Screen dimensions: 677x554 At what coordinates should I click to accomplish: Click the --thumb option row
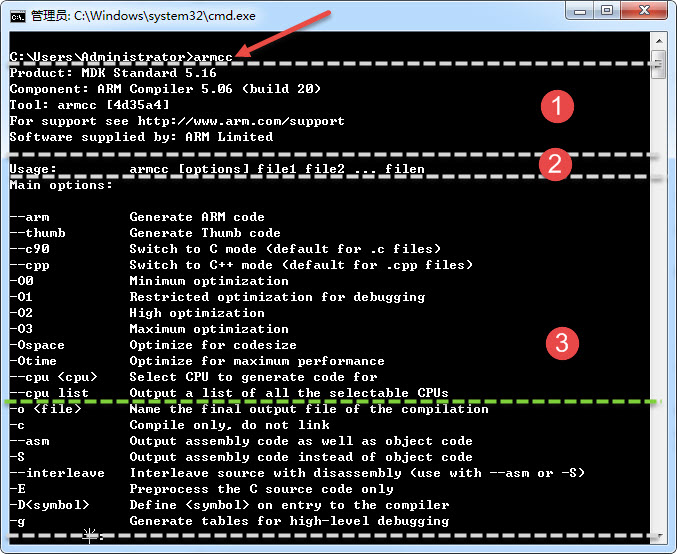click(x=145, y=233)
